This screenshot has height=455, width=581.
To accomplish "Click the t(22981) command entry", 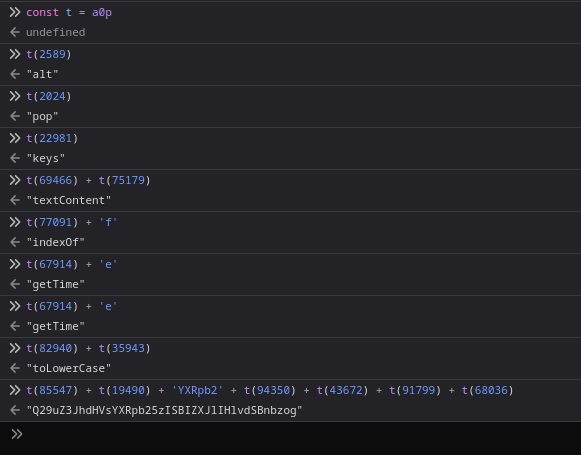I will (x=52, y=138).
